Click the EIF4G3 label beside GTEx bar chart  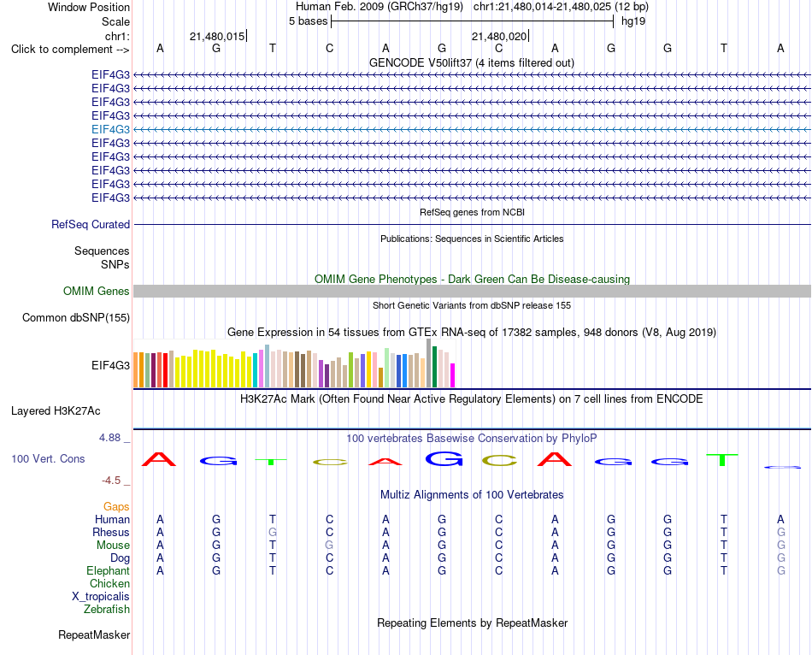(x=110, y=365)
